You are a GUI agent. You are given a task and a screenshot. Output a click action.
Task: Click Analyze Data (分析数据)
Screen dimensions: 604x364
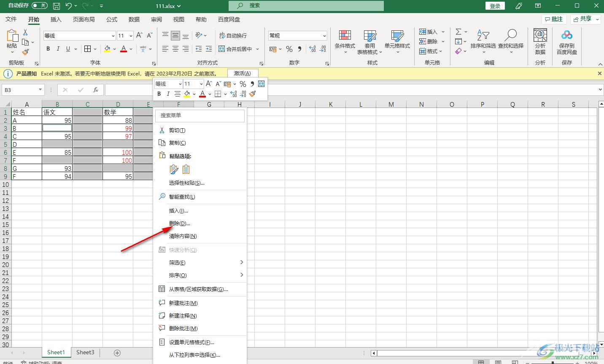(540, 42)
